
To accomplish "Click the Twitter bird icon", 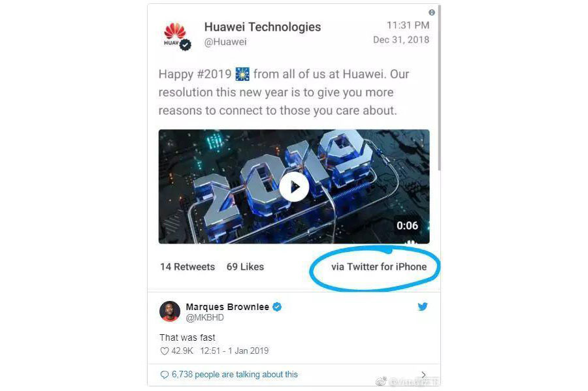I will [423, 307].
